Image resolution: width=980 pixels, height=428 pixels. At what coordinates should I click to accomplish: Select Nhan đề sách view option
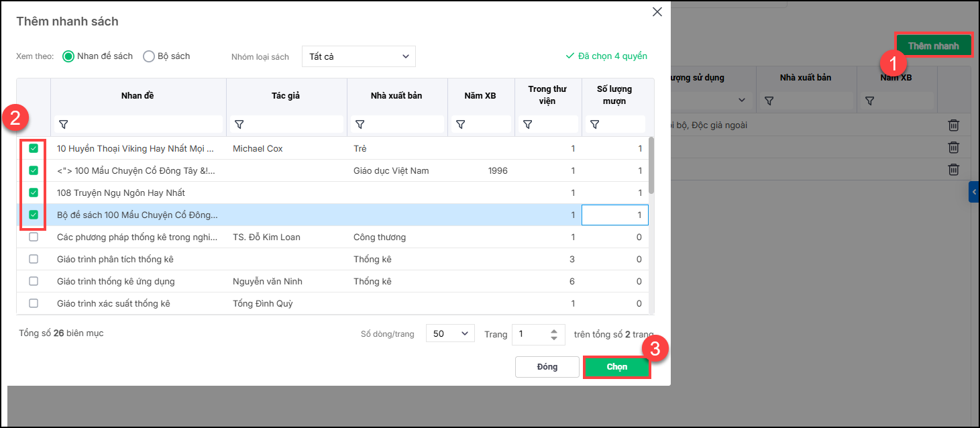point(68,56)
